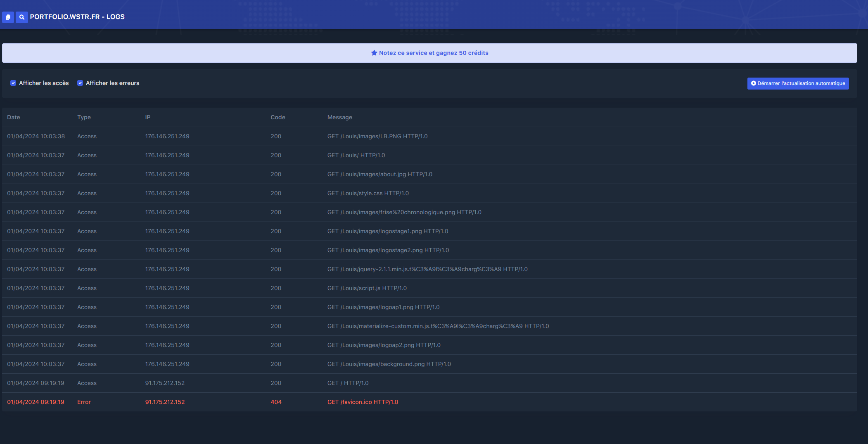
Task: Click the red 'GET /favicon.ico' error message
Action: pos(363,402)
